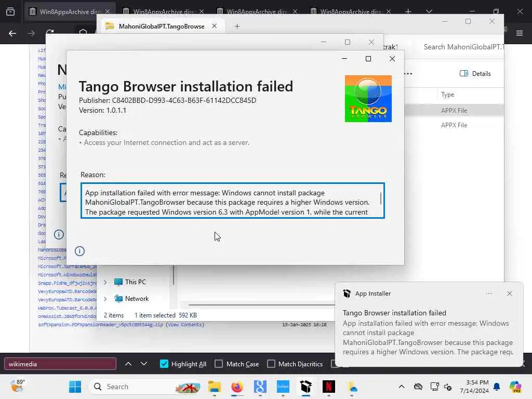Image resolution: width=532 pixels, height=399 pixels.
Task: Open the Surface app taskbar icon
Action: (x=283, y=387)
